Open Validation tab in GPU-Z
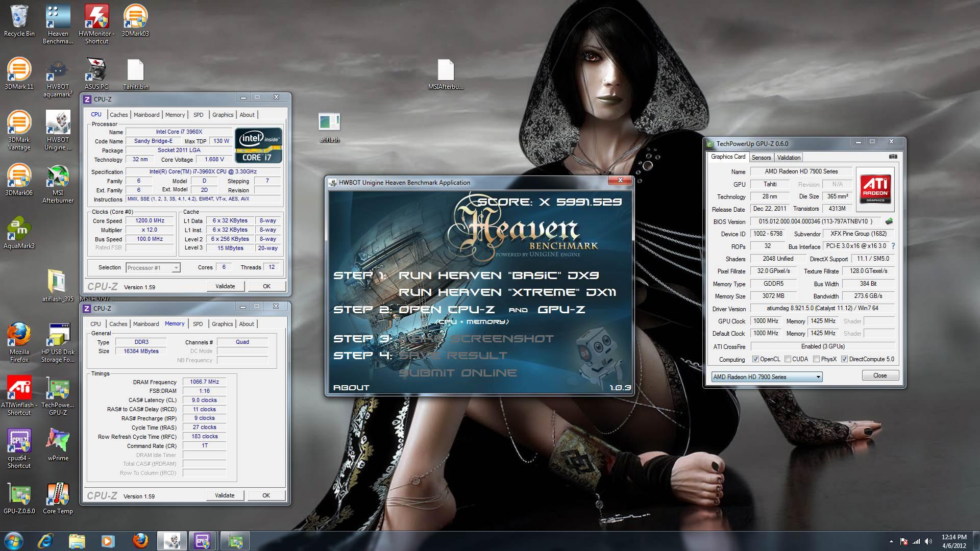The image size is (980, 551). tap(789, 158)
